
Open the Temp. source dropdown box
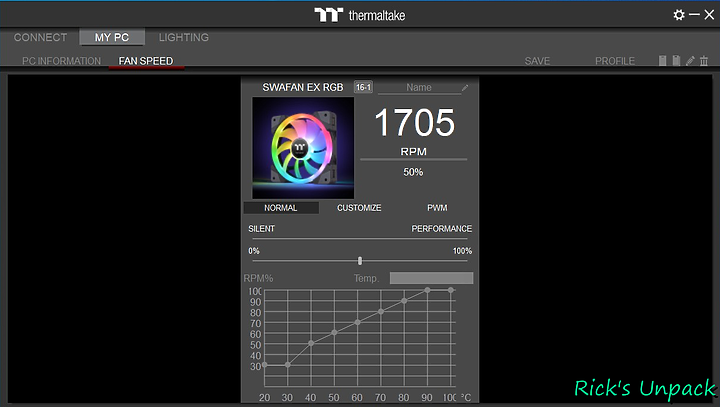click(x=431, y=278)
